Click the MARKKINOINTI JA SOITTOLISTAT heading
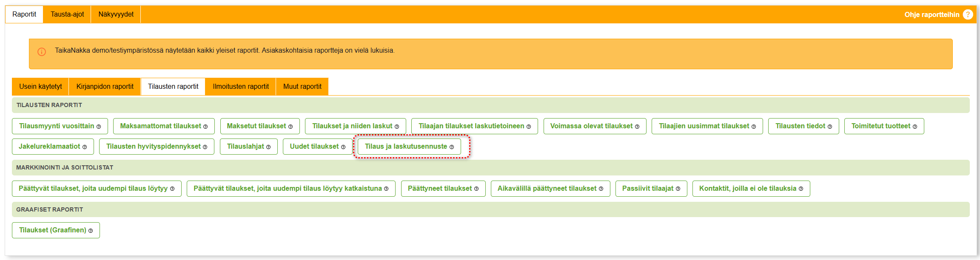The width and height of the screenshot is (980, 260). point(65,167)
